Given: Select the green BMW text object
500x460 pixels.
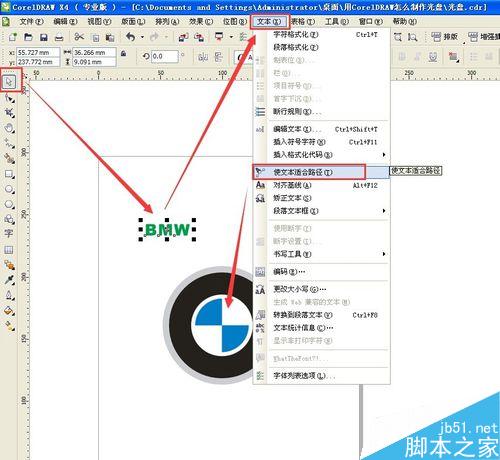Looking at the screenshot, I should (x=167, y=230).
